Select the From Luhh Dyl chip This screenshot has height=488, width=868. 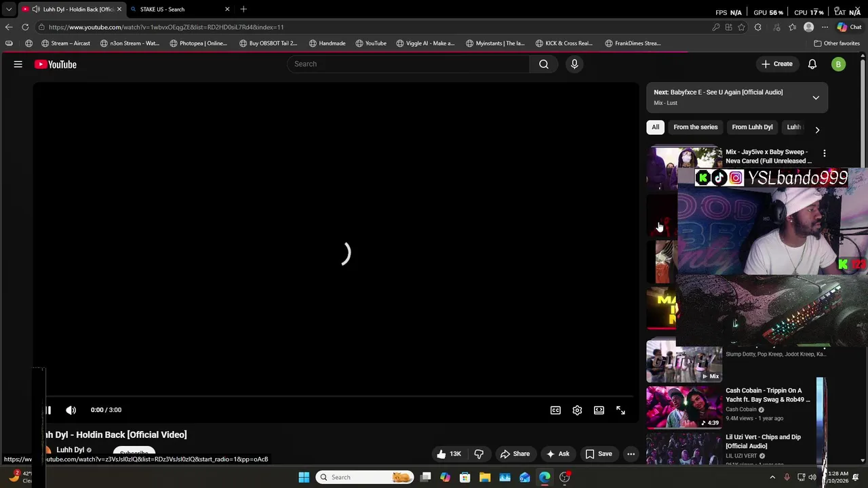pos(752,127)
